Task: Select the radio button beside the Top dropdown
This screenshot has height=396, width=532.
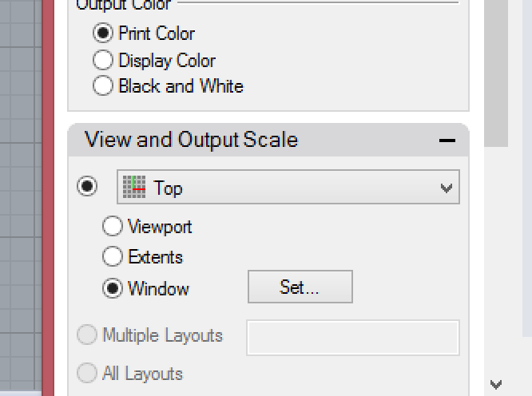Action: point(87,186)
